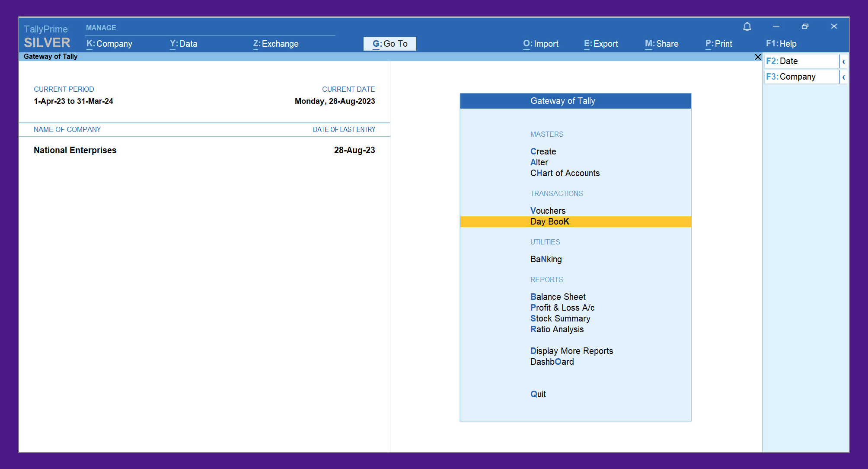The height and width of the screenshot is (469, 868).
Task: Click the G: Go To button
Action: coord(389,44)
